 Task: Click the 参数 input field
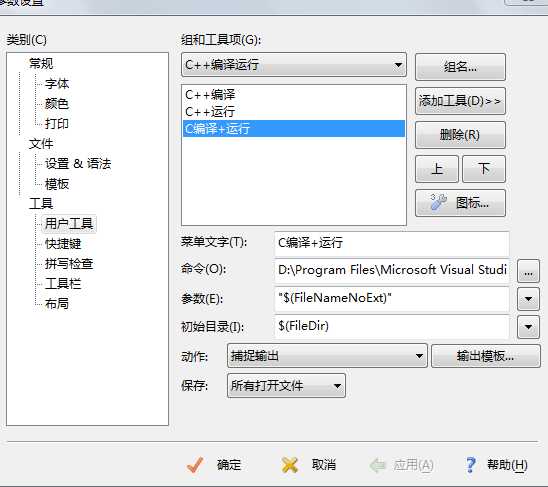(x=391, y=299)
